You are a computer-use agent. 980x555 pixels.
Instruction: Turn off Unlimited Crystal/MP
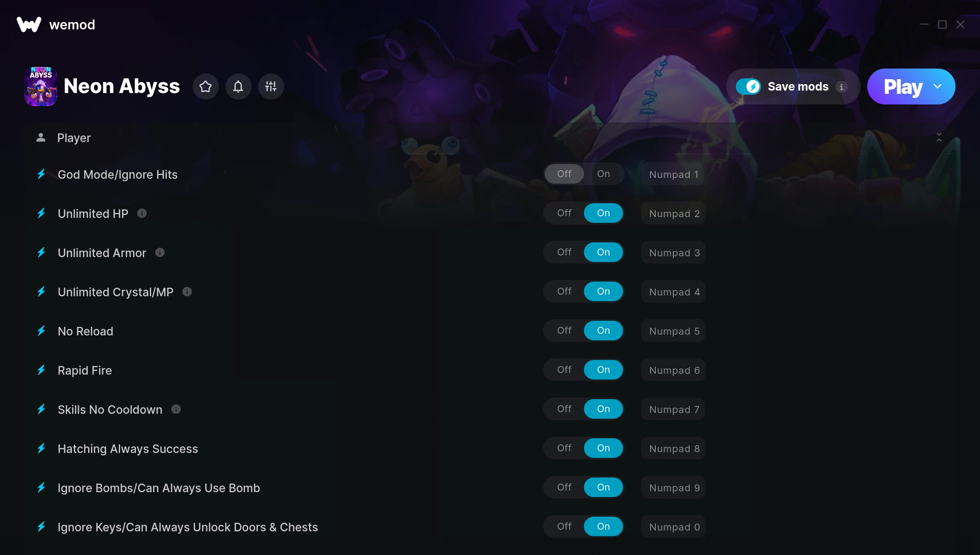click(564, 291)
